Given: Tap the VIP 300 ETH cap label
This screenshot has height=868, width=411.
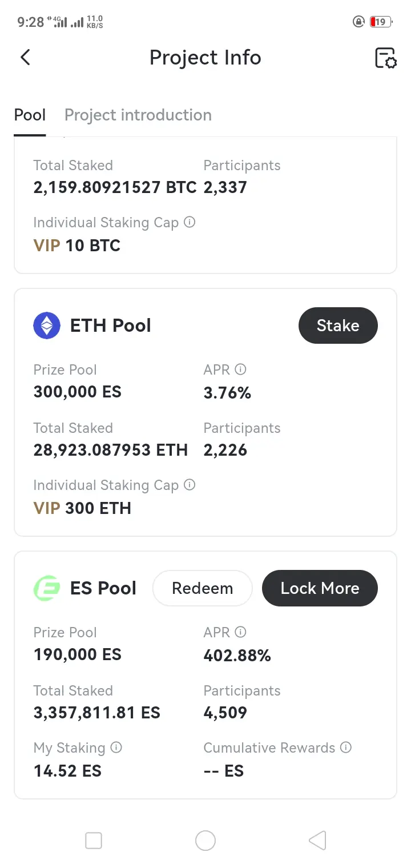Looking at the screenshot, I should 82,508.
